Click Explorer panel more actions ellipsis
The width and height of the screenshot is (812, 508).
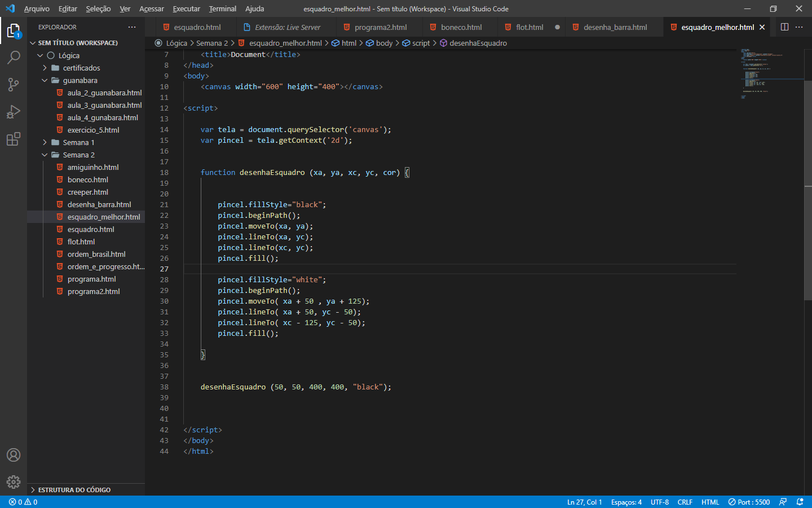132,27
